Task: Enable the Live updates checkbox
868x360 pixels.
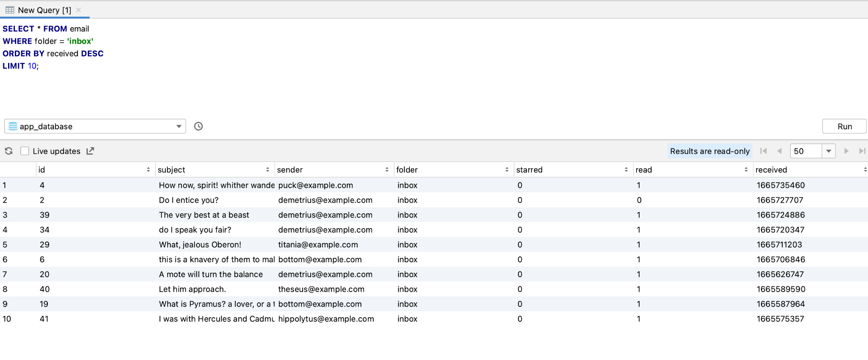Action: [x=25, y=151]
